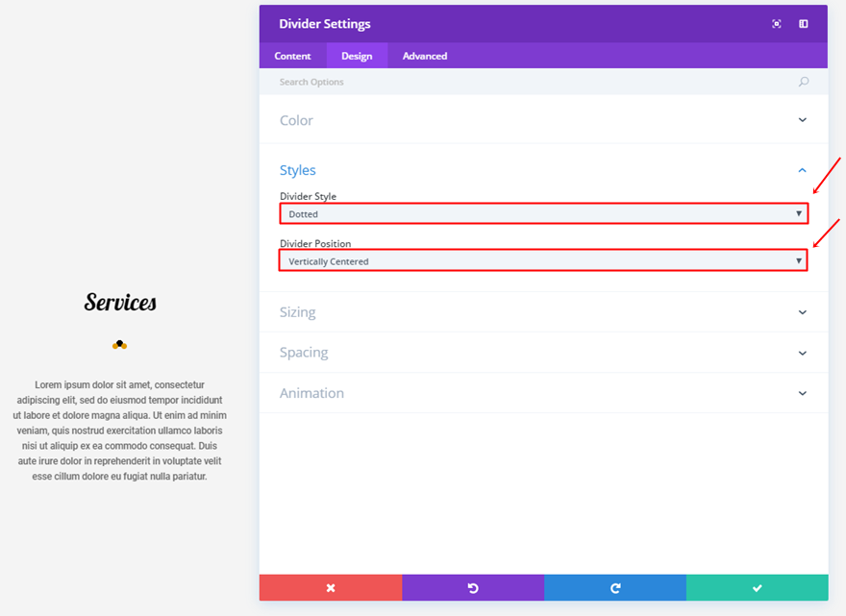The height and width of the screenshot is (616, 846).
Task: Switch to the Advanced tab
Action: coord(425,56)
